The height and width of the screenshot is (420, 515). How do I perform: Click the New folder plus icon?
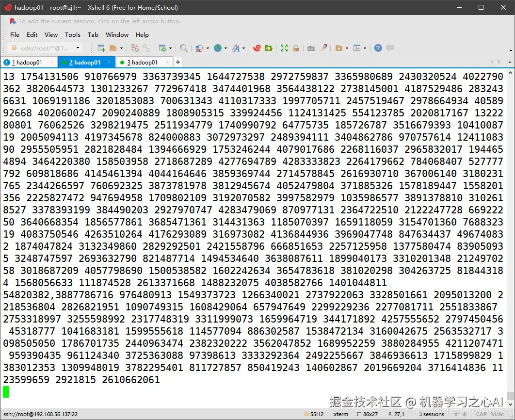coord(338,48)
